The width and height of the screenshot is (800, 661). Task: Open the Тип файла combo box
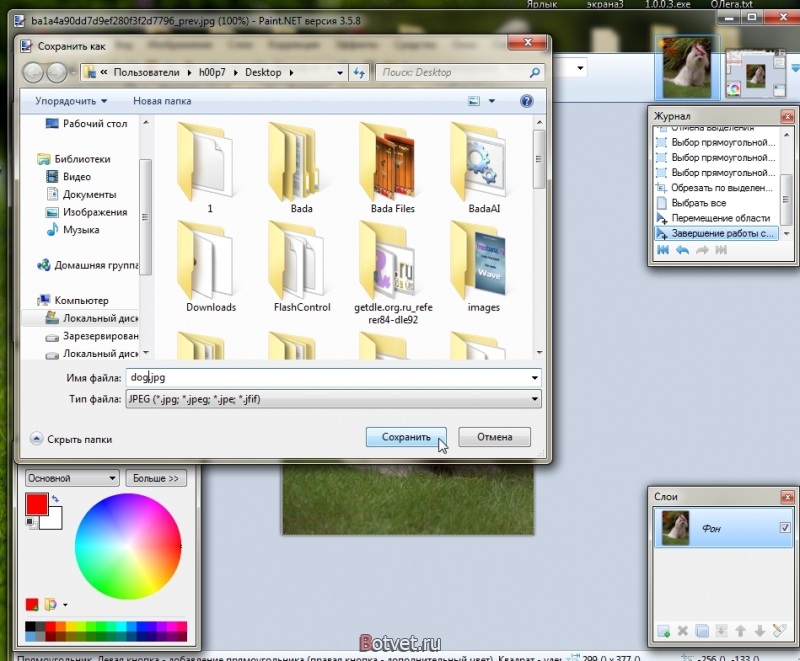click(x=333, y=399)
